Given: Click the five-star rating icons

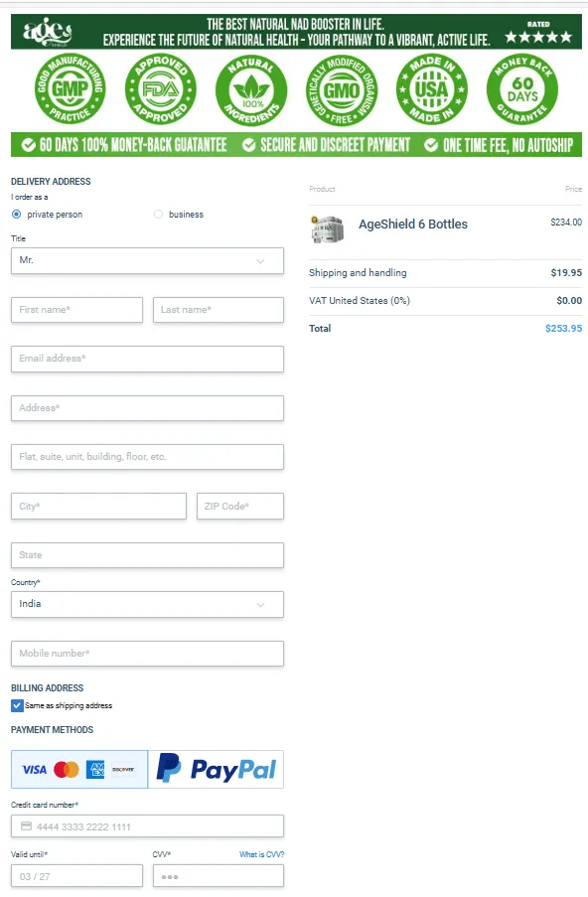Looking at the screenshot, I should click(538, 37).
